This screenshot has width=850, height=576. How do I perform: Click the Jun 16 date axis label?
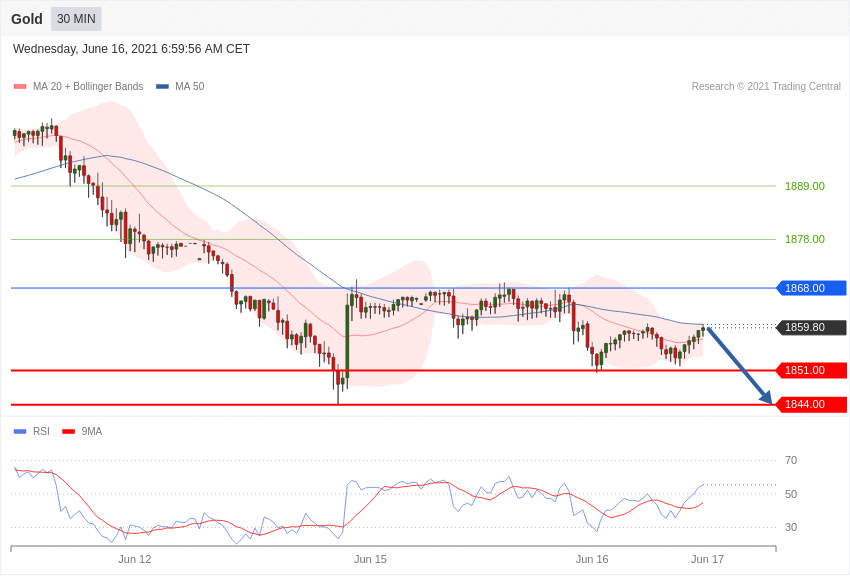[592, 559]
